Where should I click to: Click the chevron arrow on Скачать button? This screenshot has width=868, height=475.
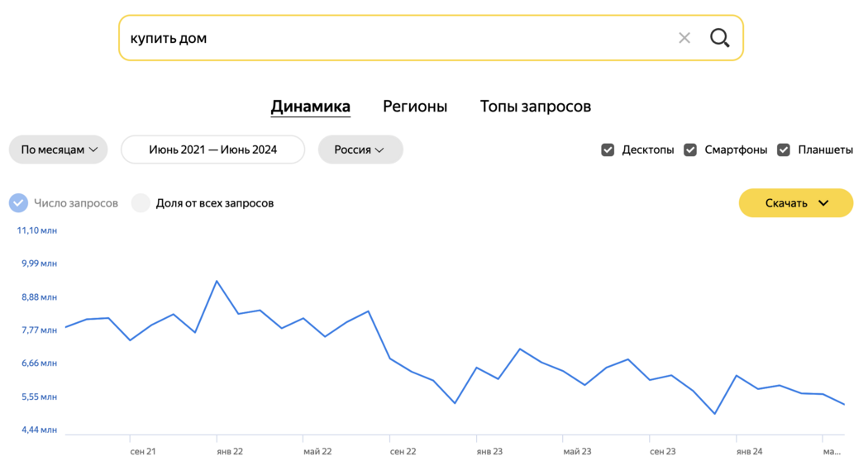point(823,203)
